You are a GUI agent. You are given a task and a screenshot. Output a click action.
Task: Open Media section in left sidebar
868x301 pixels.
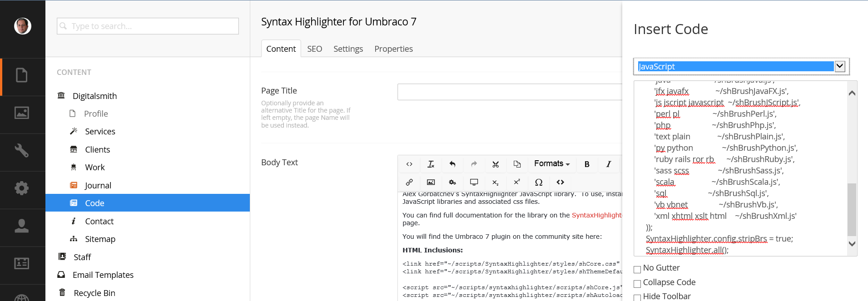pos(22,113)
